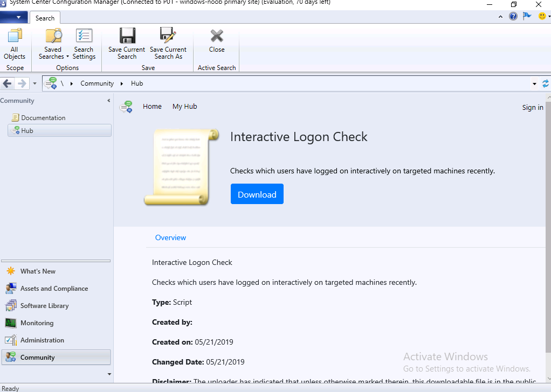Open the Saved Searches dropdown arrow
551x392 pixels.
(67, 57)
